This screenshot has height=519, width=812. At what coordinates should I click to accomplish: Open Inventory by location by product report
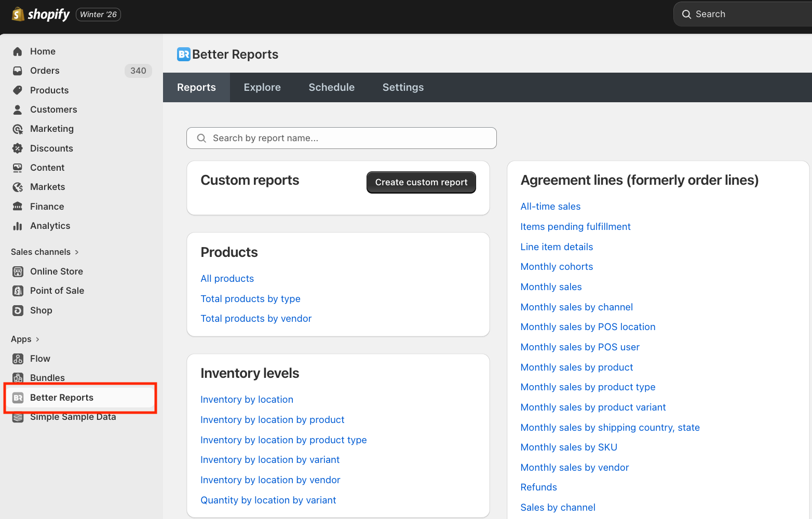click(x=273, y=420)
